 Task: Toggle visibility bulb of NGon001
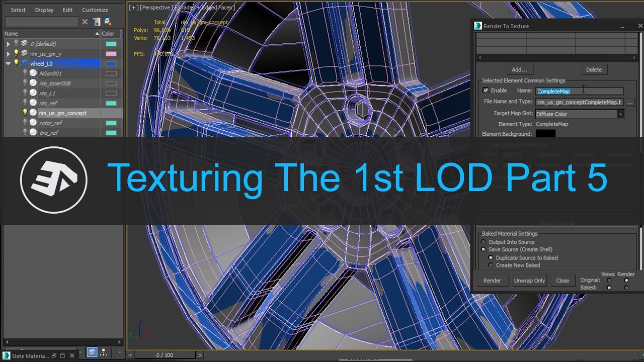point(25,73)
